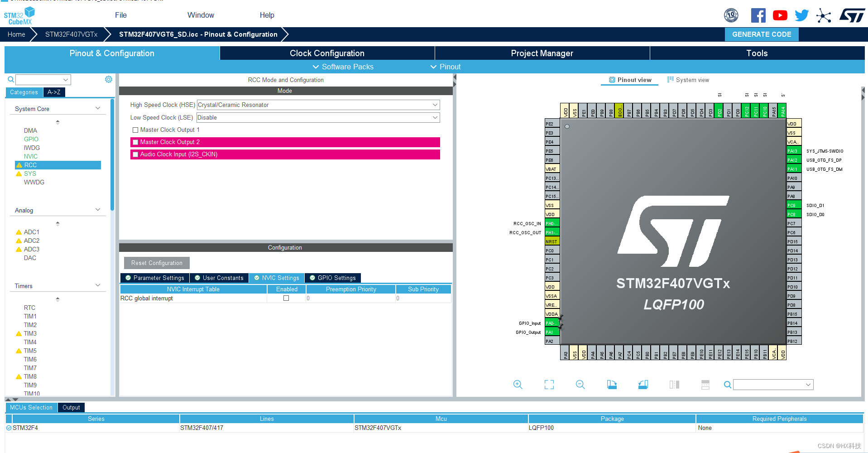Click the ST community network icon
This screenshot has width=868, height=453.
(824, 16)
